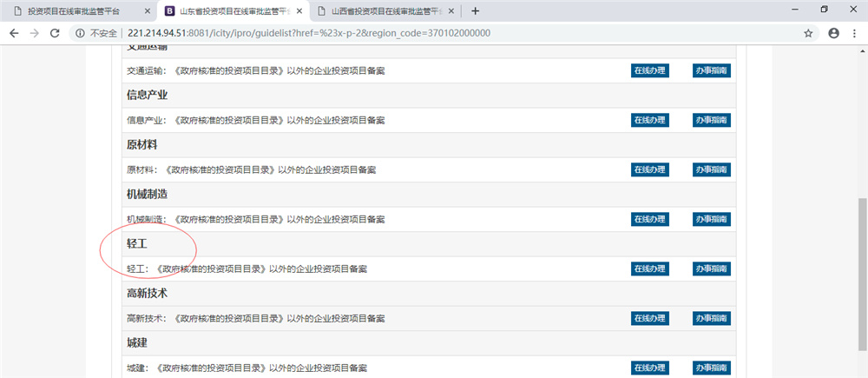Reload the current page
Image resolution: width=868 pixels, height=378 pixels.
pos(55,33)
